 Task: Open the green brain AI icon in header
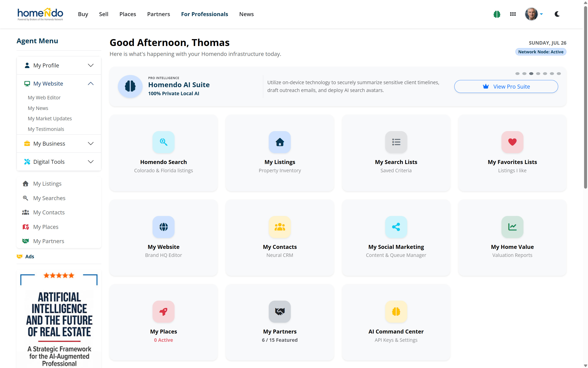tap(497, 14)
